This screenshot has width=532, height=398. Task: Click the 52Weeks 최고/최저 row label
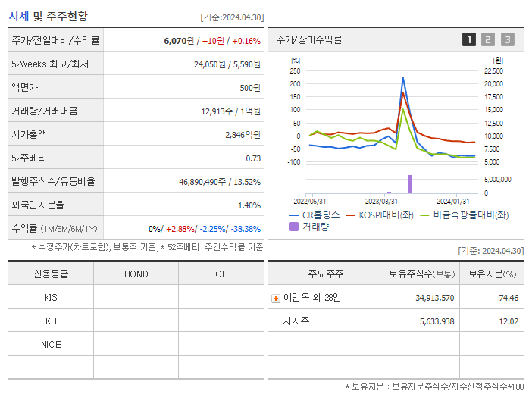click(50, 64)
